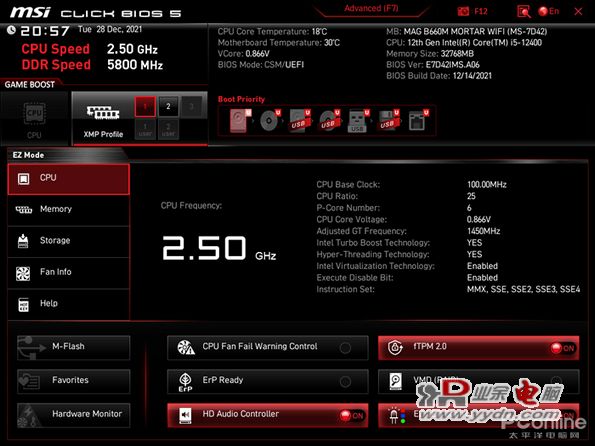595x446 pixels.
Task: Open the Favorites panel
Action: 74,381
